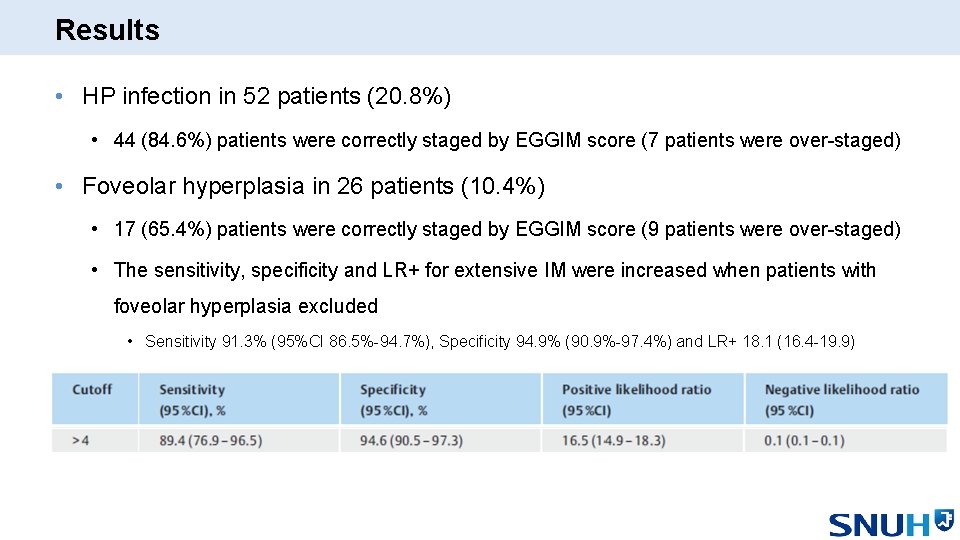Click the "Negative likelihood ratio" column header
Image resolution: width=960 pixels, height=540 pixels.
(x=841, y=399)
